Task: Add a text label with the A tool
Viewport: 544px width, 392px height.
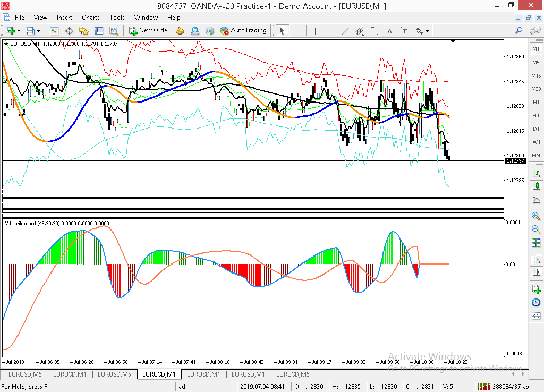Action: point(389,31)
